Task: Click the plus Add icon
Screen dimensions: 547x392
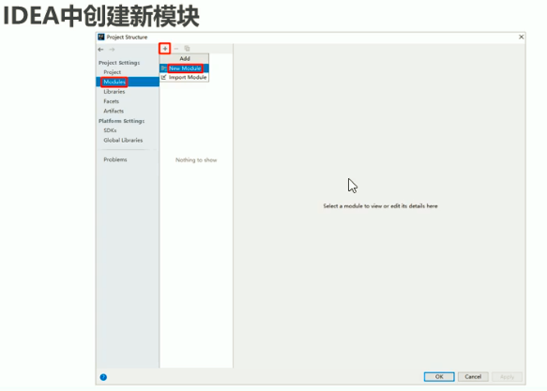Action: pyautogui.click(x=165, y=49)
